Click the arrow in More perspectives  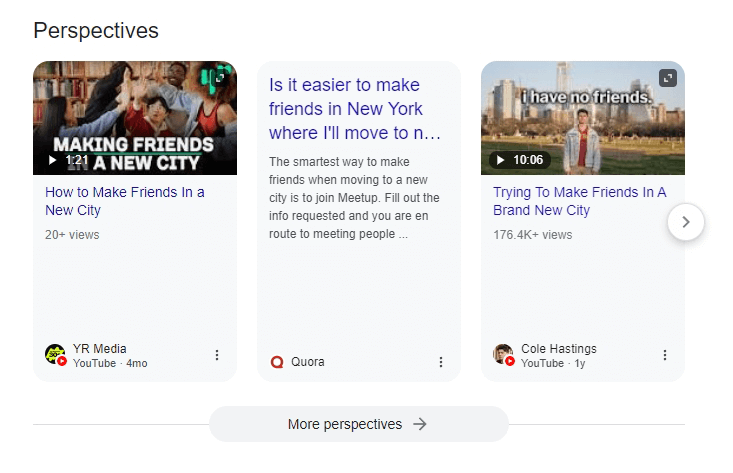tap(420, 424)
